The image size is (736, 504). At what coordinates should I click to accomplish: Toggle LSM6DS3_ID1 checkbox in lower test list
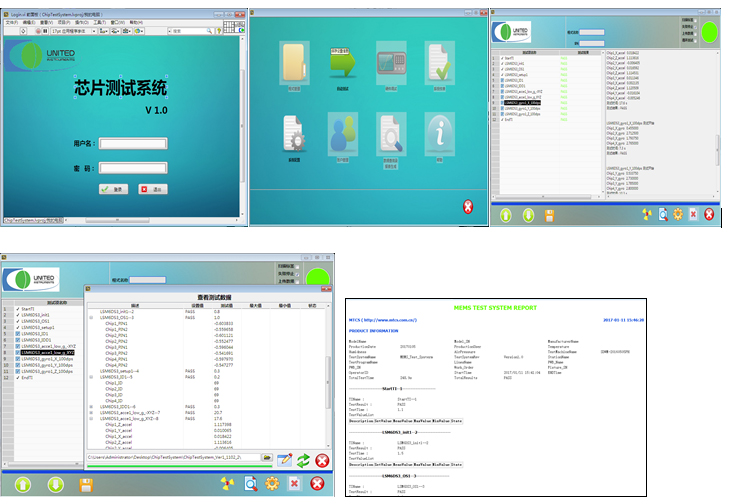(x=18, y=334)
